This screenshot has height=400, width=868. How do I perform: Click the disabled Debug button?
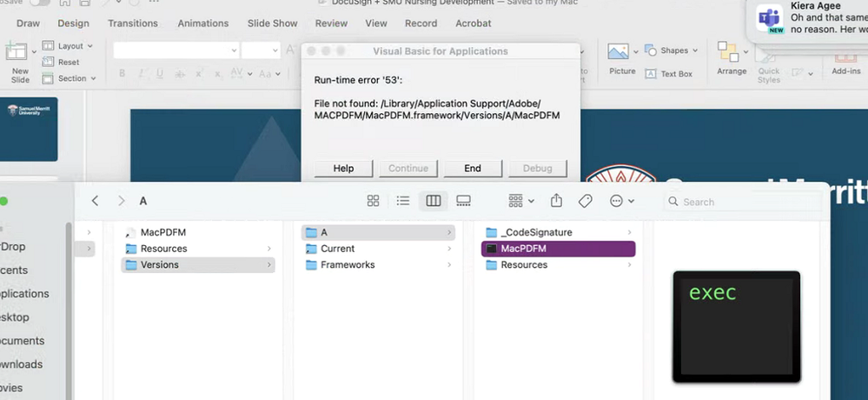[538, 169]
